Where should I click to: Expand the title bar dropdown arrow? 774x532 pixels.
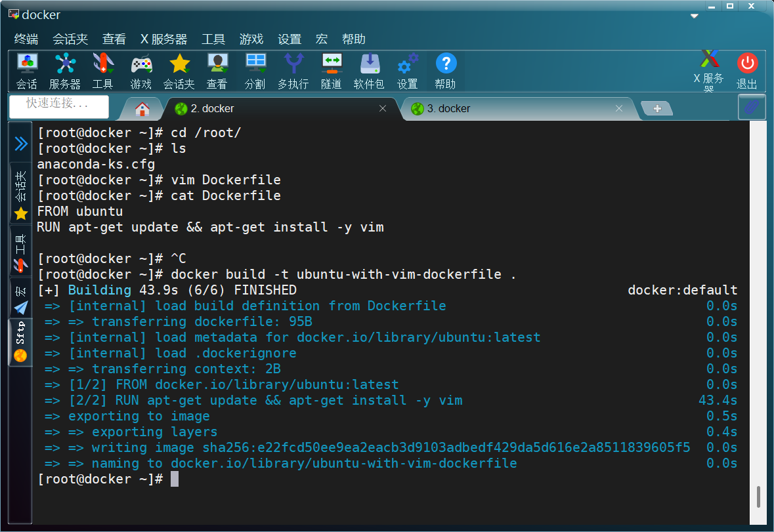point(694,16)
